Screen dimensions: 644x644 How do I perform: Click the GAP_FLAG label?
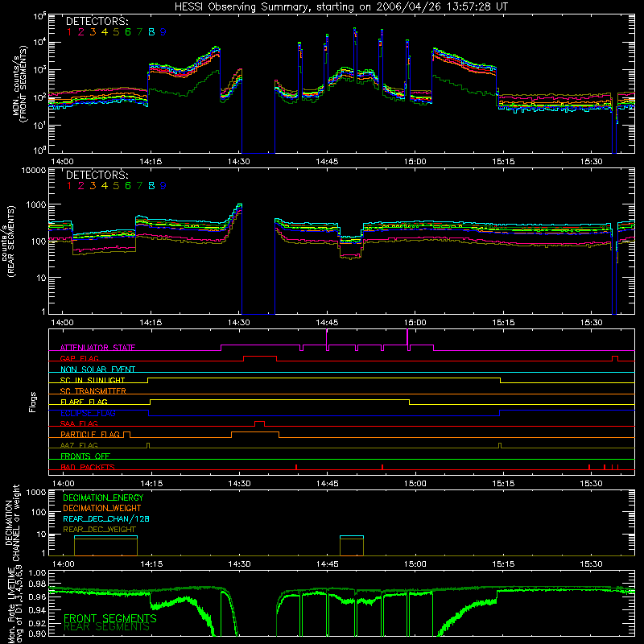point(79,358)
